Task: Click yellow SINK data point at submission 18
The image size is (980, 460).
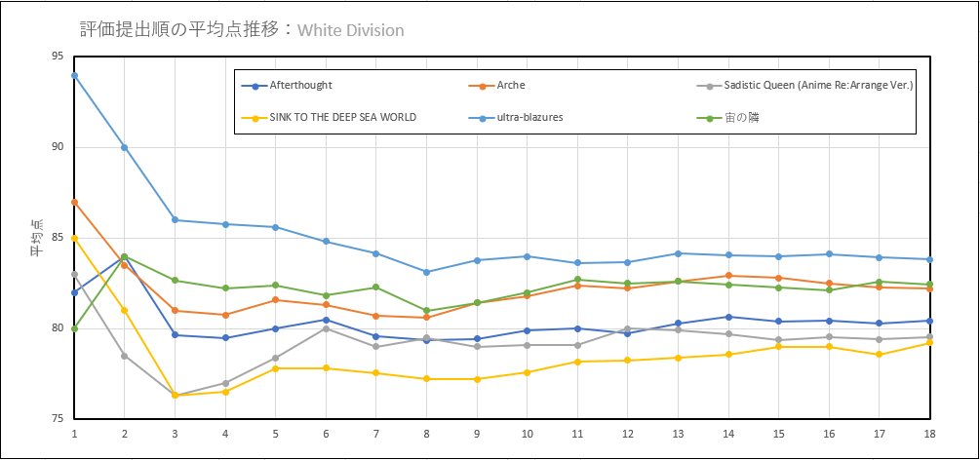Action: tap(929, 342)
